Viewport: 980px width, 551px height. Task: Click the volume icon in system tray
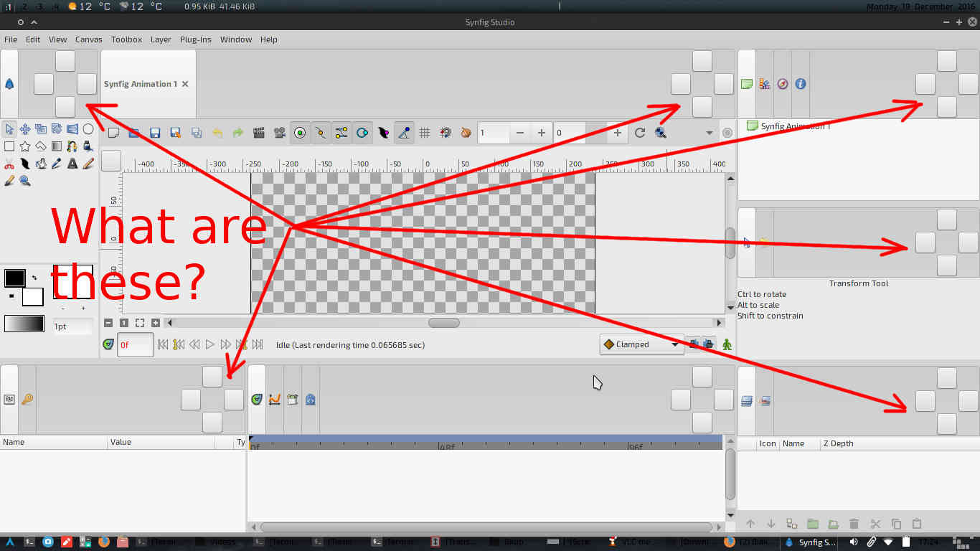[x=854, y=542]
